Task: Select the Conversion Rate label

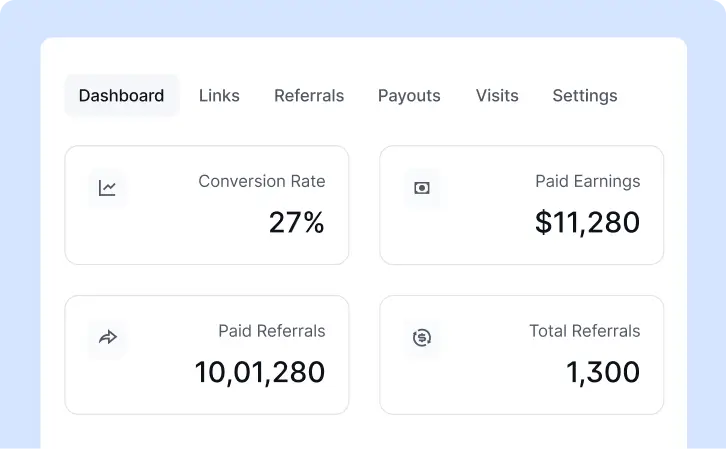Action: (262, 181)
